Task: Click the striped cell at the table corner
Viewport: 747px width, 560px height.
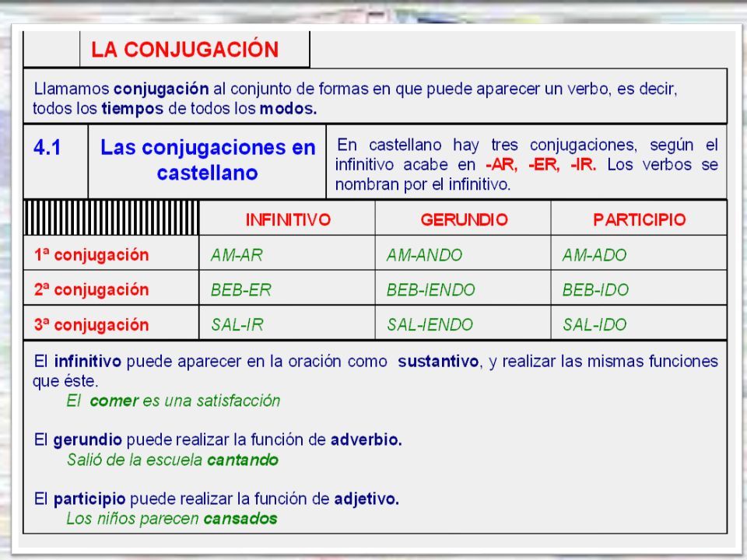Action: click(x=111, y=218)
